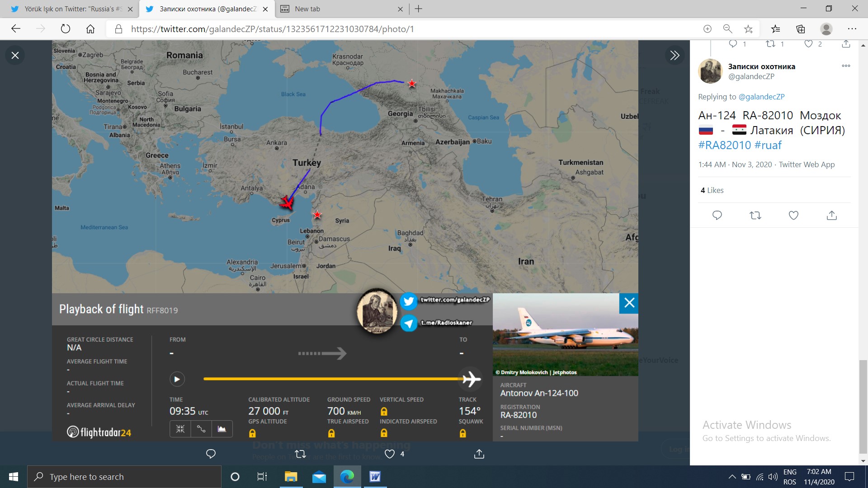Click the retweet icon below the photo
Screen dimensions: 868x488
(300, 454)
